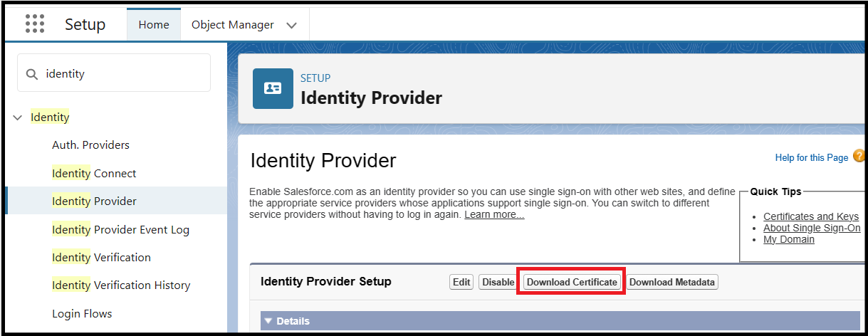This screenshot has height=336, width=868.
Task: Click the SETUP breadcrumb text
Action: click(x=315, y=78)
